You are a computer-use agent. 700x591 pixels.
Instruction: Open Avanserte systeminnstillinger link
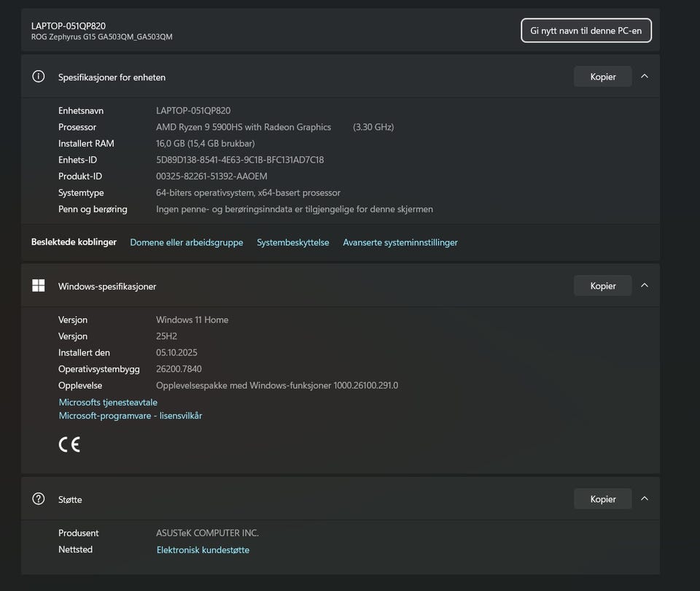[400, 242]
